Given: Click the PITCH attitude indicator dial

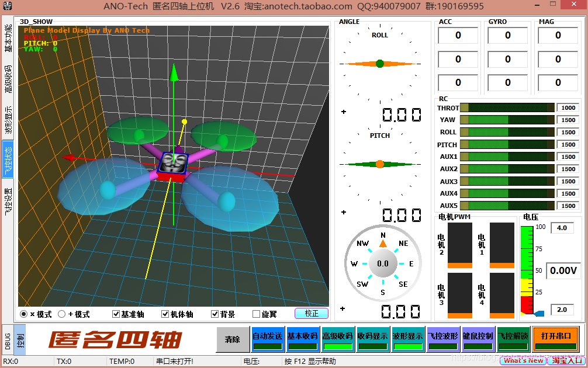Looking at the screenshot, I should (380, 164).
